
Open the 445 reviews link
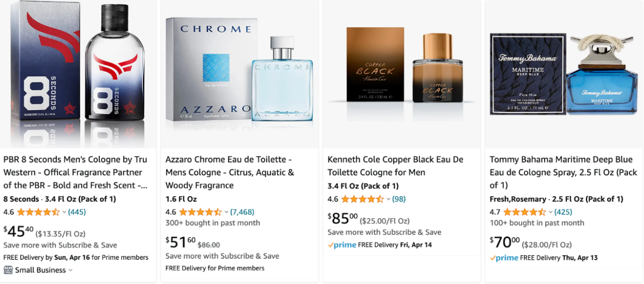(x=77, y=212)
